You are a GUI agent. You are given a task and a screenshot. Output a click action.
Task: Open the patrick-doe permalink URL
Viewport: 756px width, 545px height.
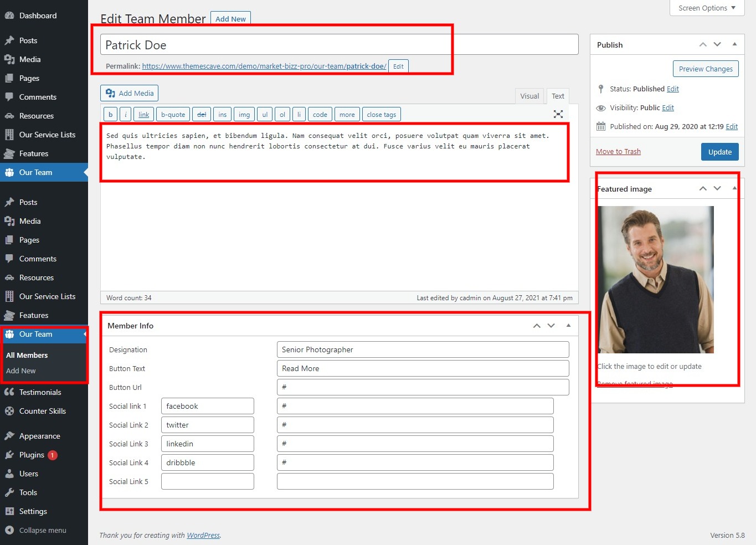[x=264, y=66]
